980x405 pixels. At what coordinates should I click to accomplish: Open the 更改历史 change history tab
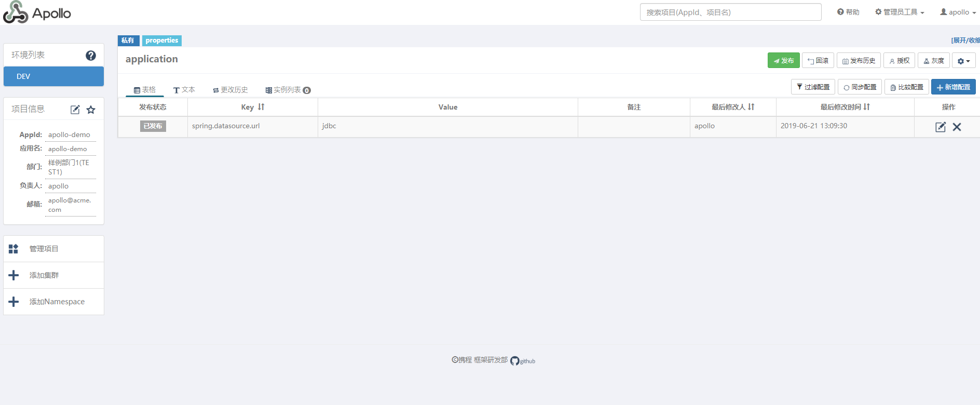230,90
